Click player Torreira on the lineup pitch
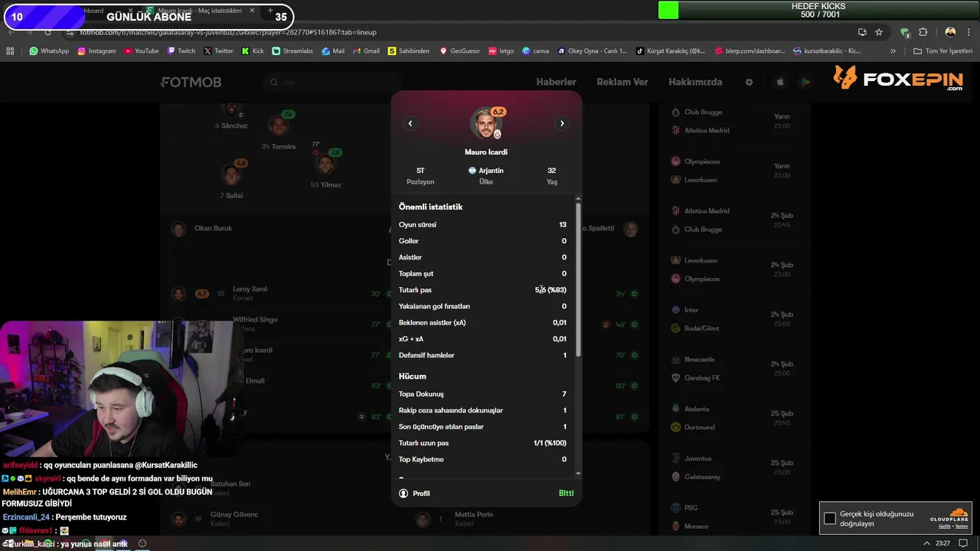 click(279, 131)
